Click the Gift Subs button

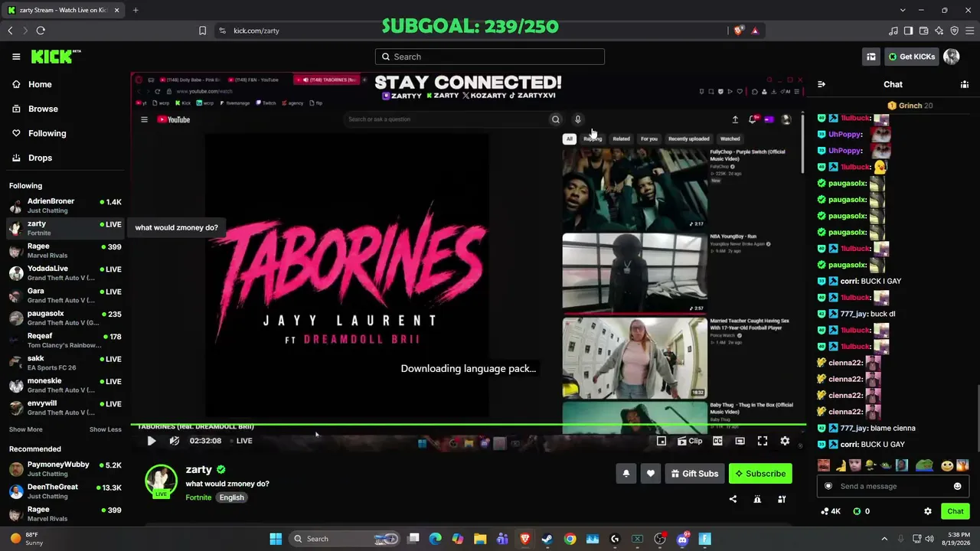point(695,474)
